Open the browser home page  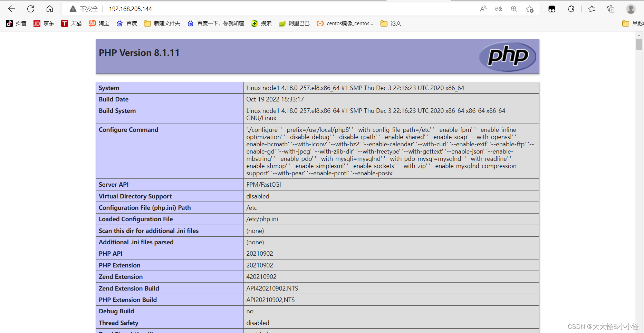(x=50, y=9)
